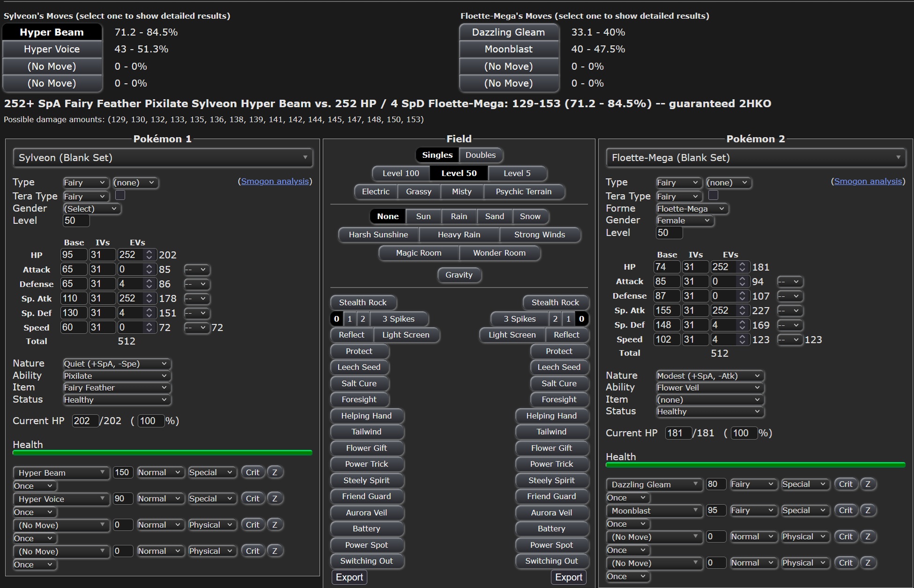Viewport: 914px width, 588px height.
Task: Select Hyper Voice in Sylveon's move results
Action: point(52,49)
